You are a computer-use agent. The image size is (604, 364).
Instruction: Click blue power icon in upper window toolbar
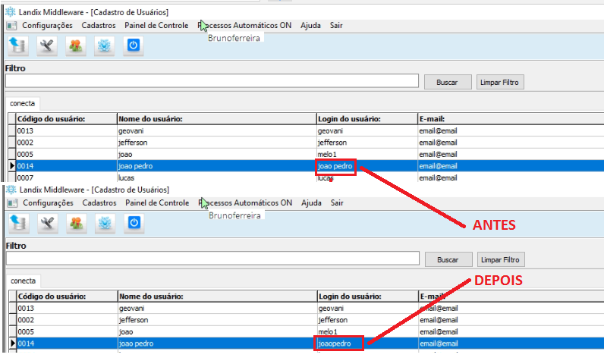134,45
